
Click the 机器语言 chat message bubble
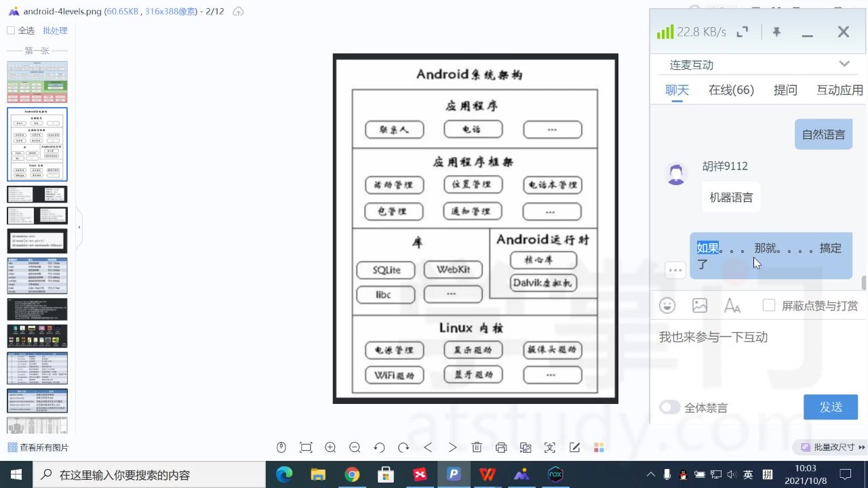point(731,197)
